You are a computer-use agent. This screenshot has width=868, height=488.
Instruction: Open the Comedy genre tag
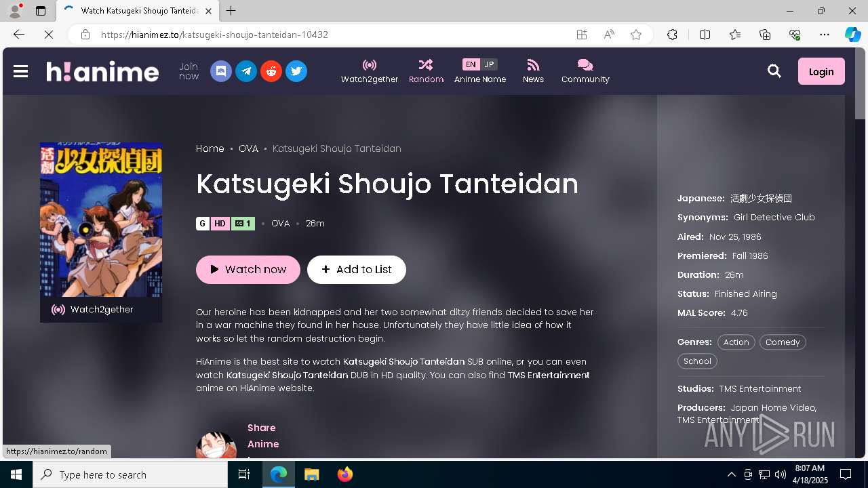pyautogui.click(x=783, y=342)
